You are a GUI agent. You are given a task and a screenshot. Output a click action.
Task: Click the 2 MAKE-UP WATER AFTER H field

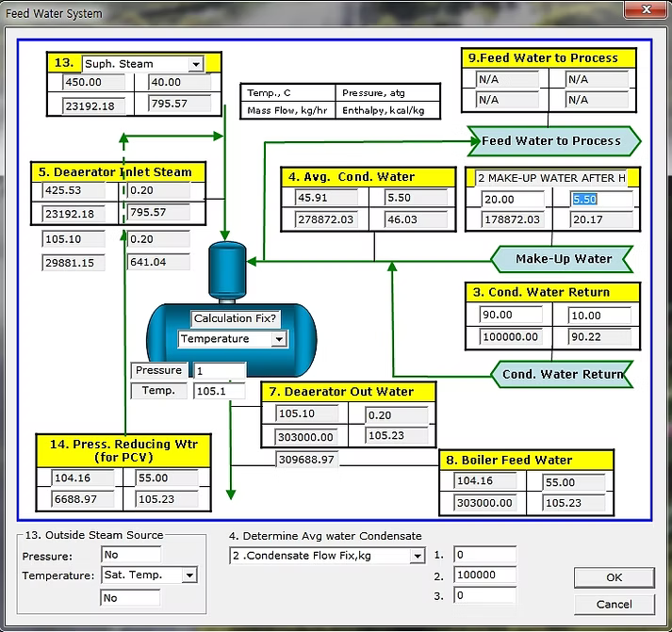coord(550,178)
